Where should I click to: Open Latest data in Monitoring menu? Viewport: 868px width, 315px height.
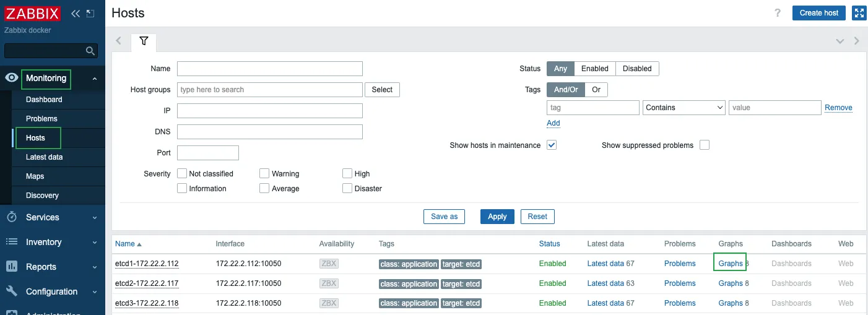tap(45, 157)
